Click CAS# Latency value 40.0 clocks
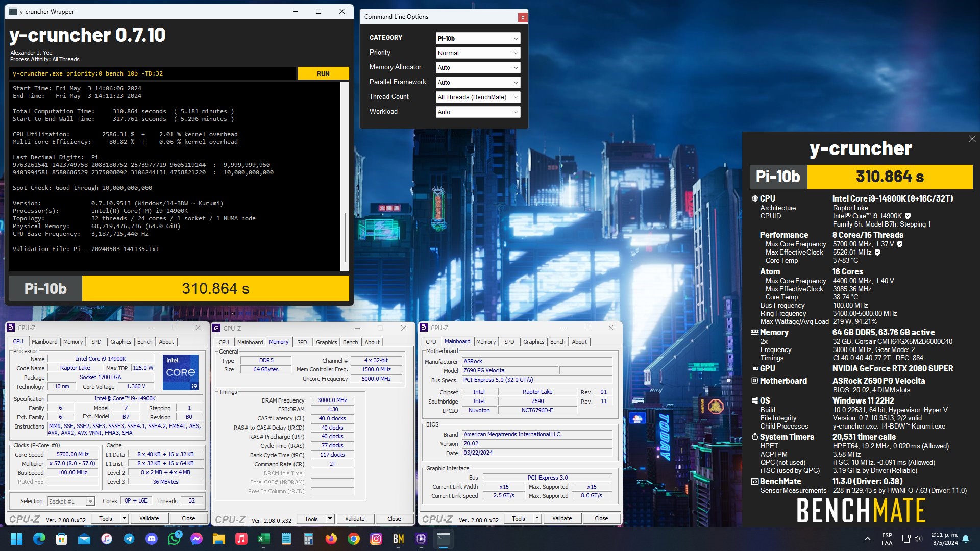The height and width of the screenshot is (551, 980). 332,418
